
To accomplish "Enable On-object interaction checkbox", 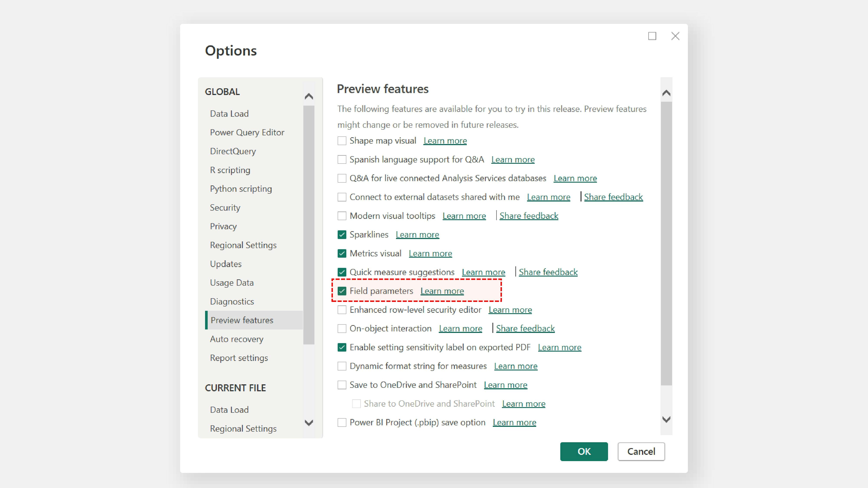I will 342,329.
